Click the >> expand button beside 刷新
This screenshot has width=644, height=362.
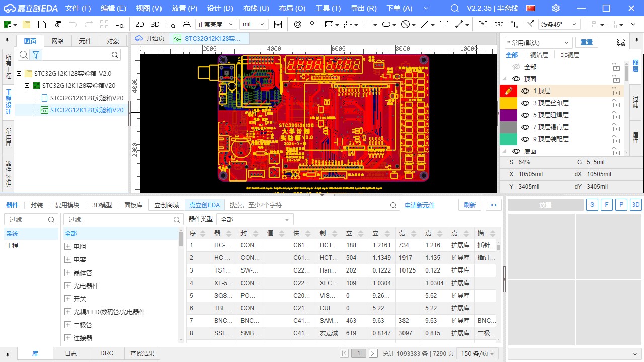(493, 205)
